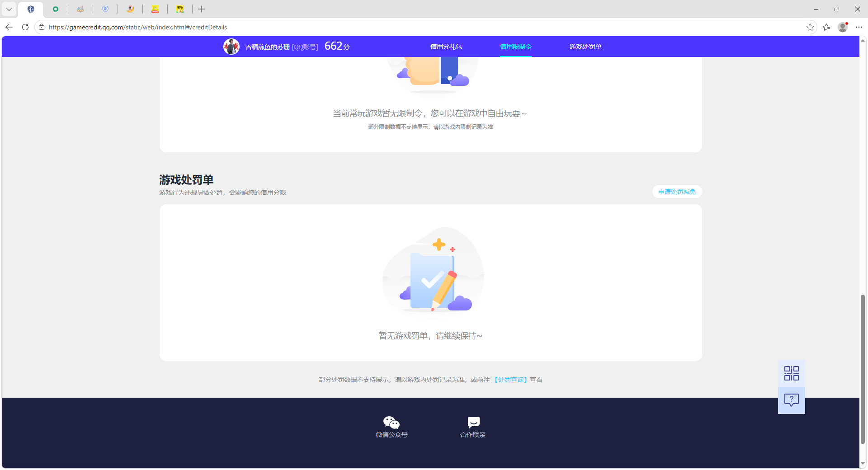Switch to the second browser tab
868x470 pixels.
[56, 9]
